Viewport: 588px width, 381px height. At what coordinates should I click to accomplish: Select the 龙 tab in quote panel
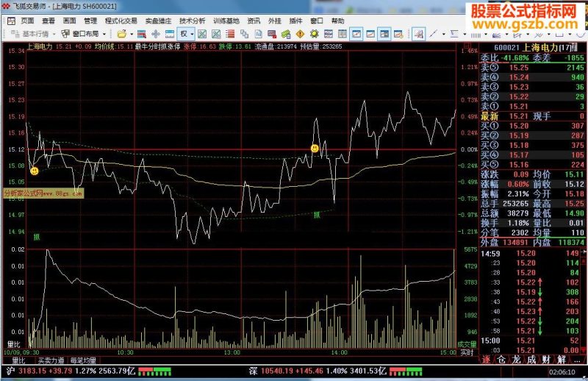517,360
